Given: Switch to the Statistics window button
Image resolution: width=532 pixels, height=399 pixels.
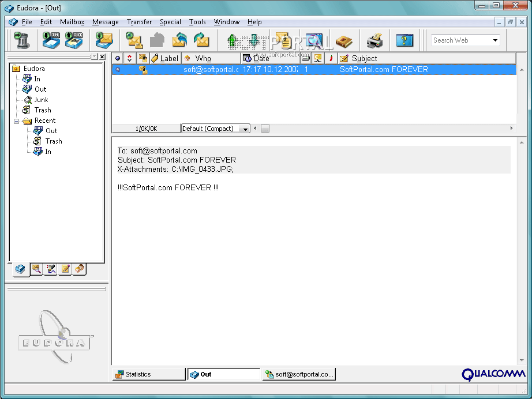Looking at the screenshot, I should pyautogui.click(x=149, y=374).
